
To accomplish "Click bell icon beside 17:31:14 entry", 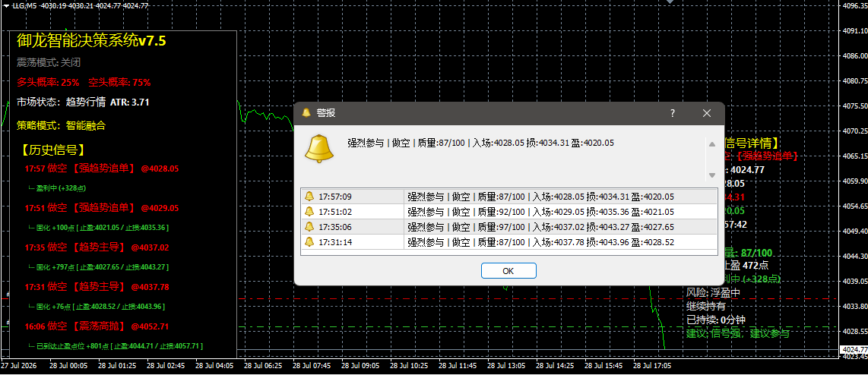I will 309,241.
